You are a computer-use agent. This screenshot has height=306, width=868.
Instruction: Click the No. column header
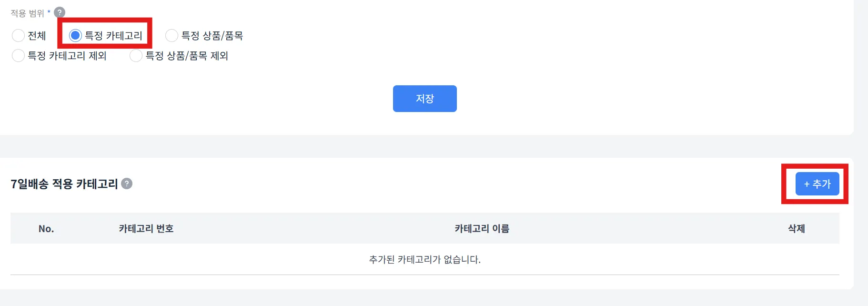click(x=46, y=229)
